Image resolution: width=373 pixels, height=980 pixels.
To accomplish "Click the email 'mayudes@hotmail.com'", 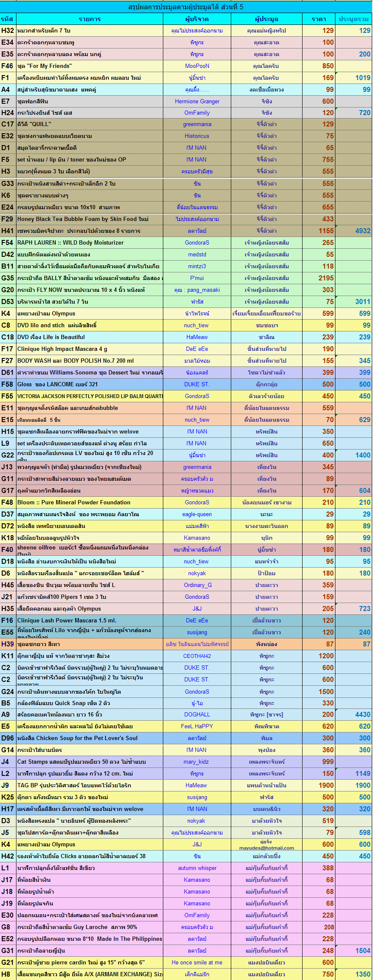I will pos(267,848).
